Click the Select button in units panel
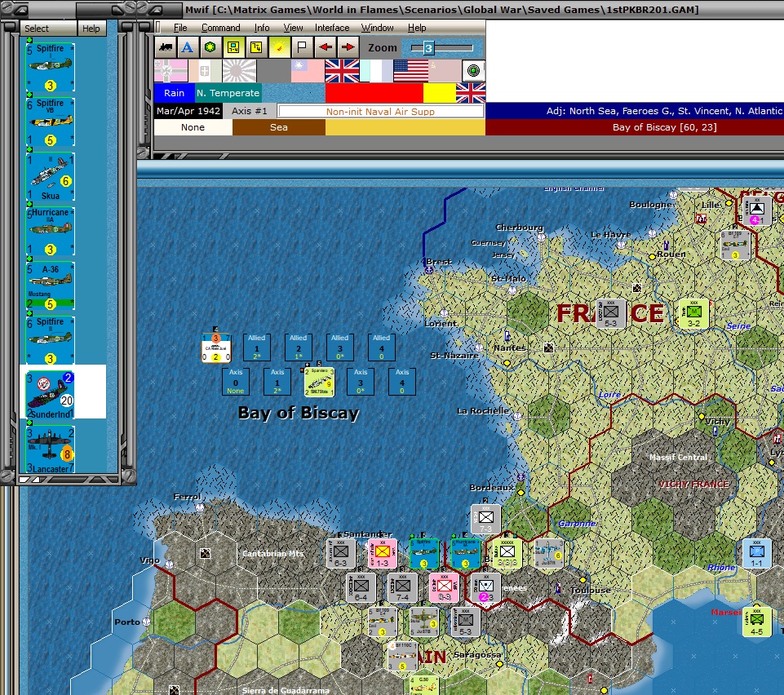 click(48, 29)
